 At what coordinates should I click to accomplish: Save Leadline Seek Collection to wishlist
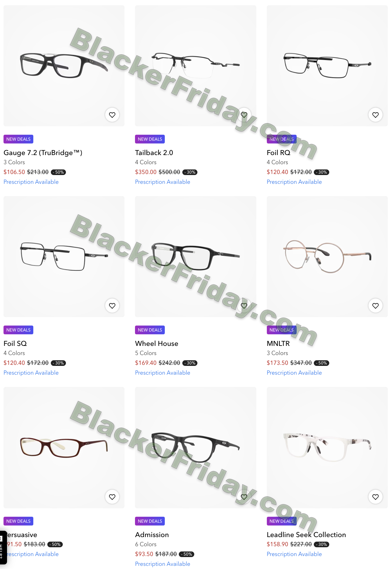pyautogui.click(x=376, y=497)
